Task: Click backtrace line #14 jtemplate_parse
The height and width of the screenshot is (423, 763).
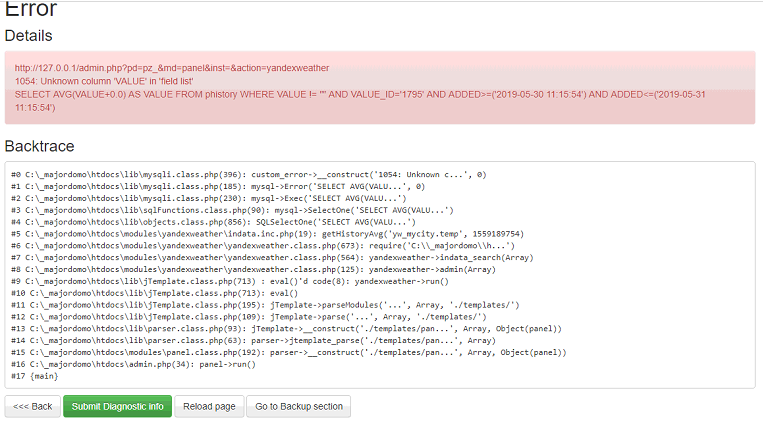Action: pos(254,341)
